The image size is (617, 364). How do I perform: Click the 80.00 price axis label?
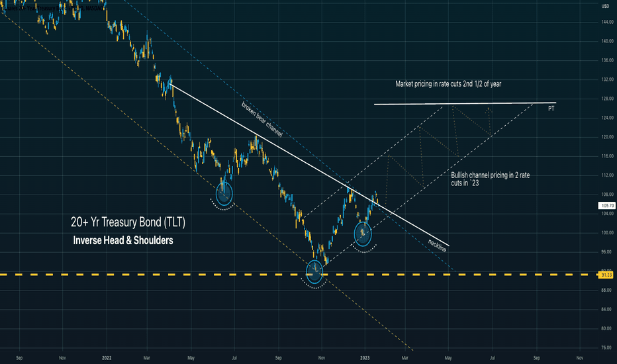tap(607, 328)
